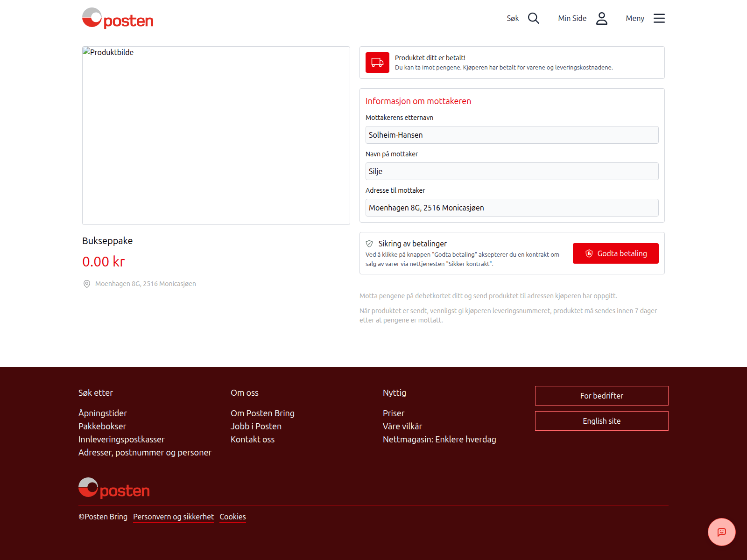Open Nettmagasin: Enklere hverdag link
Screen dimensions: 747x560
point(439,439)
